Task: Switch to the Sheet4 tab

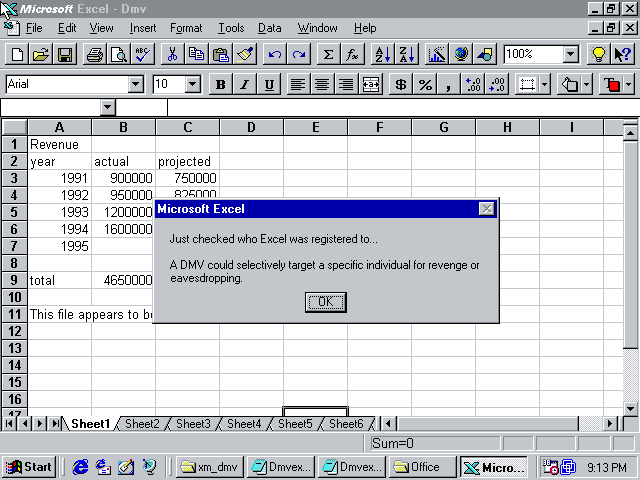Action: 244,424
